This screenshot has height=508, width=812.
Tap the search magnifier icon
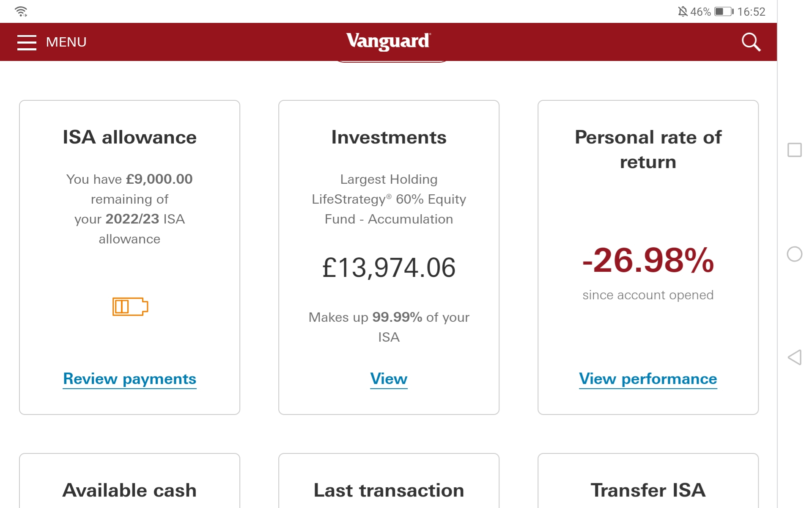tap(751, 42)
